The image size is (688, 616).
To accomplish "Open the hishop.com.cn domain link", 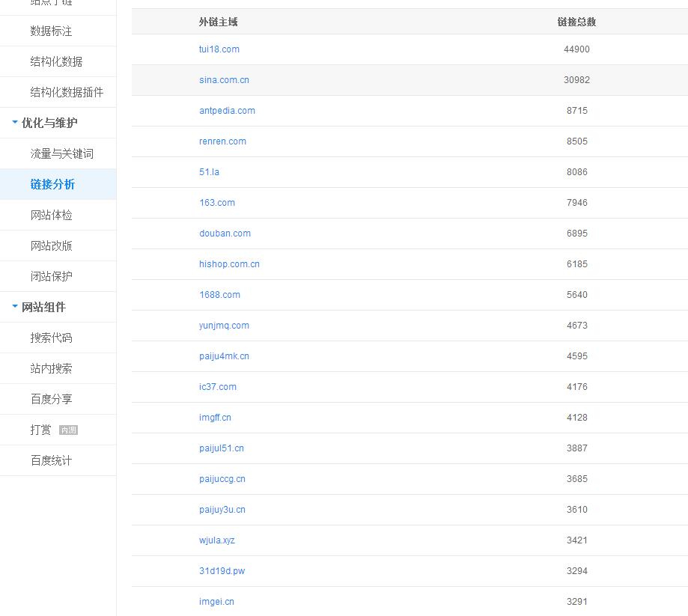I will 229,264.
